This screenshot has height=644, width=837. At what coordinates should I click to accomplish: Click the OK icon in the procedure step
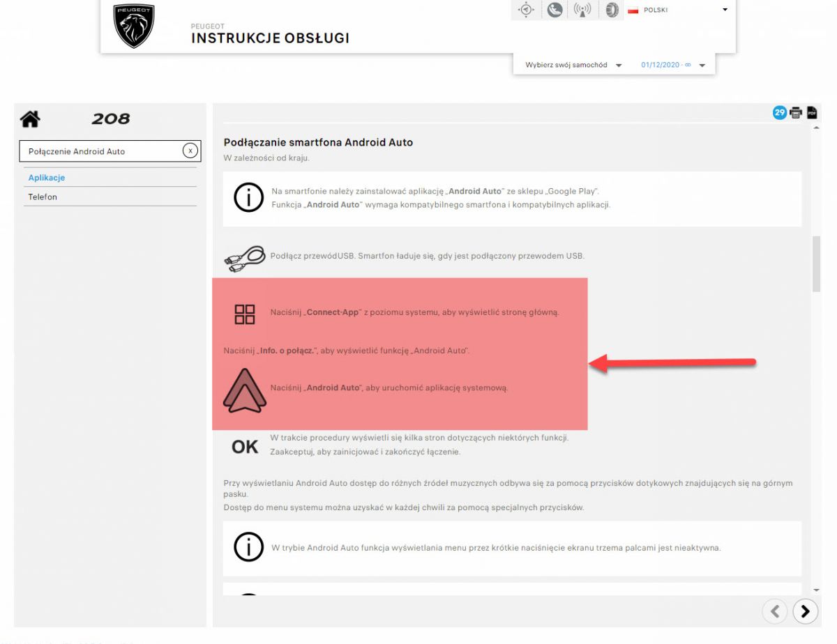click(245, 447)
